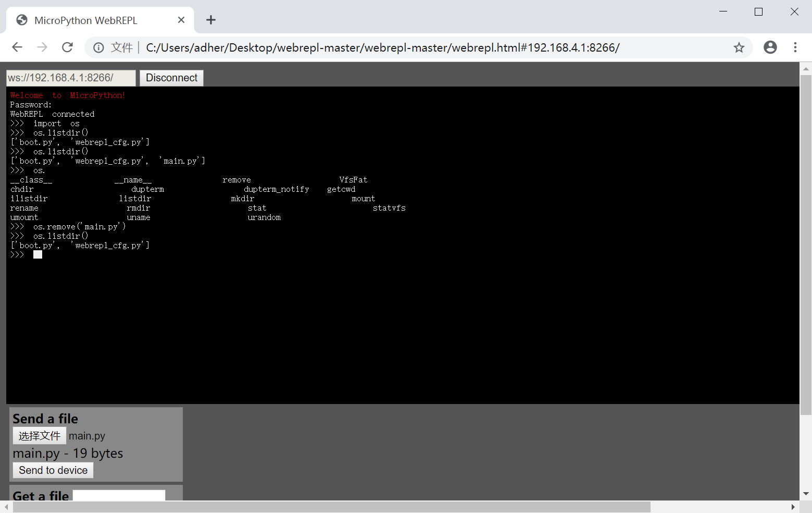Close the browser window

click(x=794, y=11)
